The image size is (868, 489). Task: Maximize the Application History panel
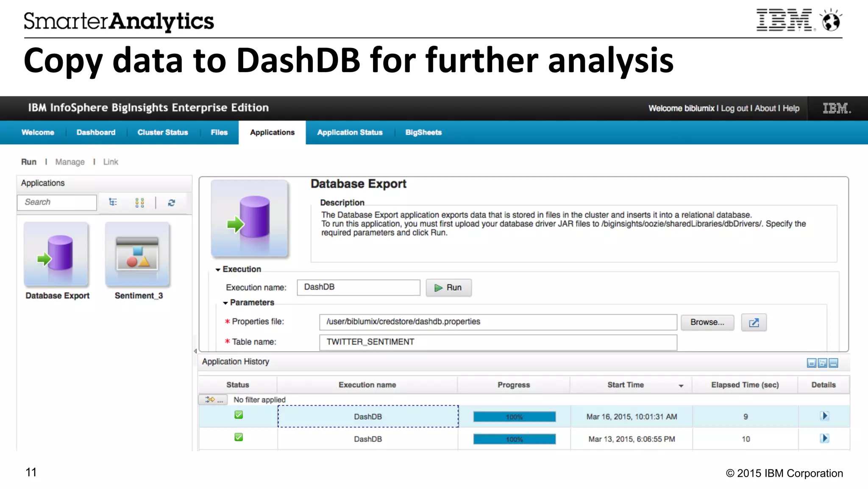pyautogui.click(x=811, y=363)
